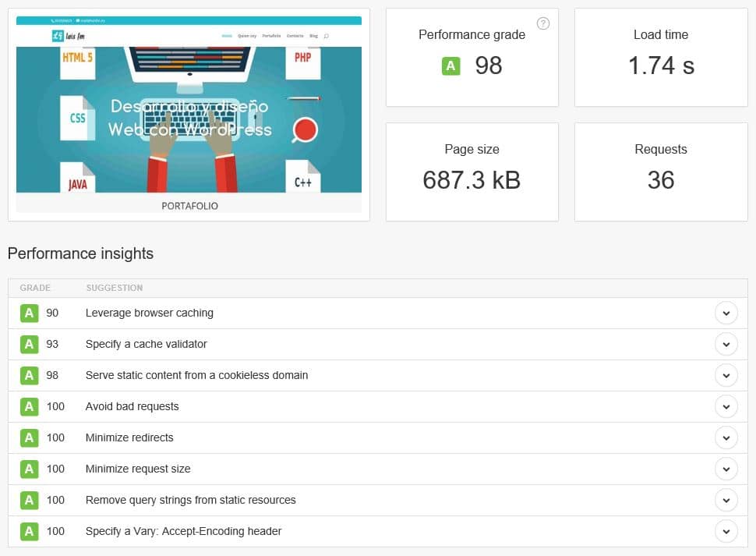Viewport: 756px width, 556px height.
Task: Click the A badge on the Vary header row
Action: [29, 531]
